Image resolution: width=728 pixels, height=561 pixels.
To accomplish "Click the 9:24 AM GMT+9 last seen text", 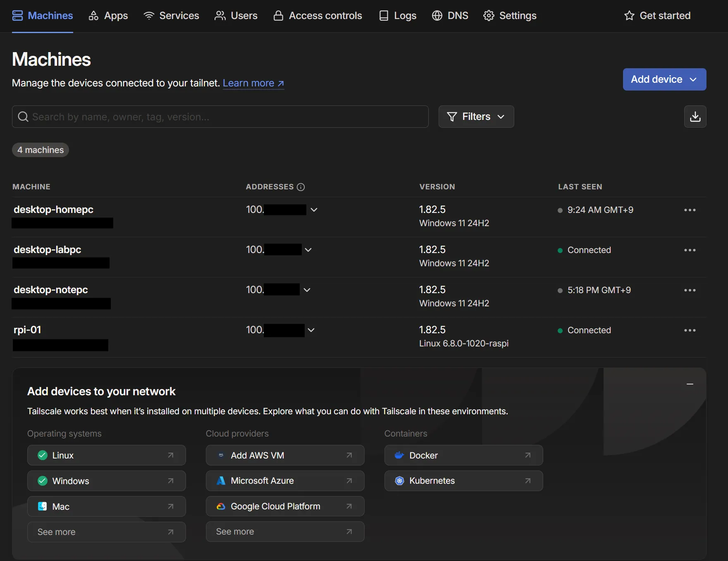I will 600,210.
